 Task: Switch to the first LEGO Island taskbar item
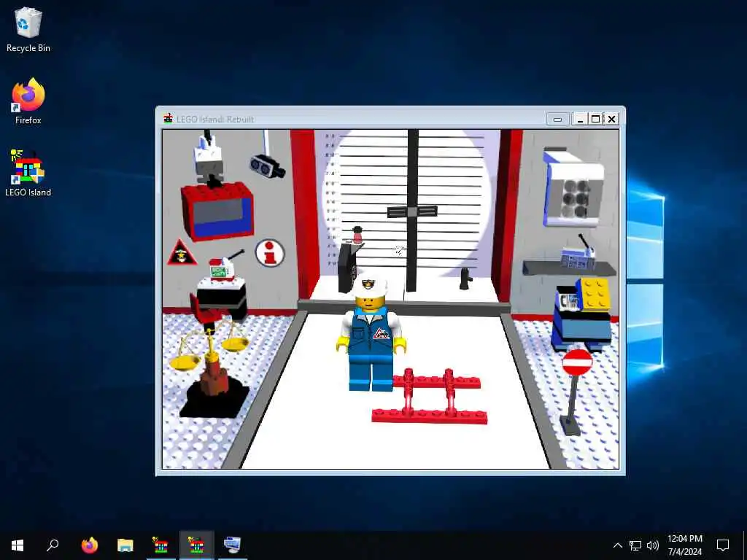pos(161,545)
